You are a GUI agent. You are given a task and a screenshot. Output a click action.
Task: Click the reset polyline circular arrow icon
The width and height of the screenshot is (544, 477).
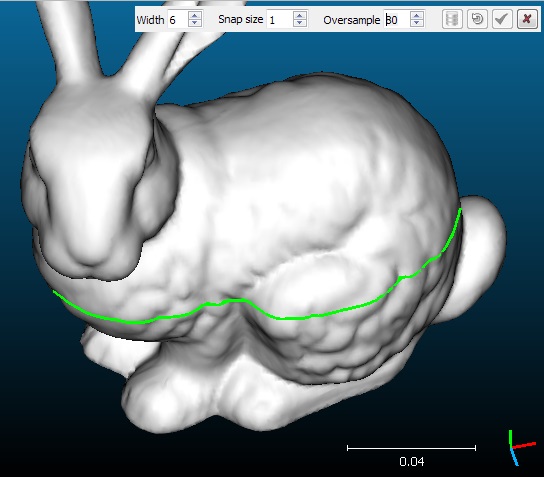point(477,19)
